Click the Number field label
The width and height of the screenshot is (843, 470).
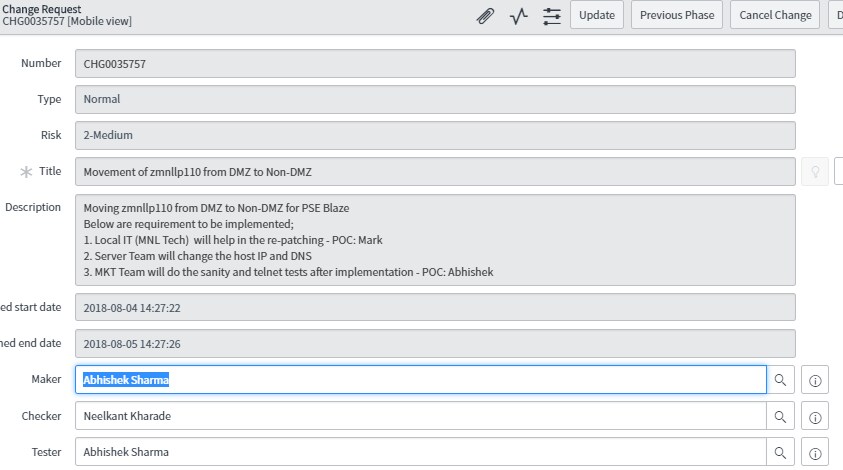[x=41, y=63]
